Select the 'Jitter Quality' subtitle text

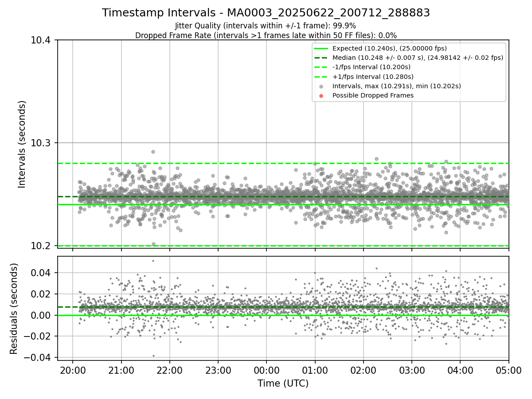point(266,26)
